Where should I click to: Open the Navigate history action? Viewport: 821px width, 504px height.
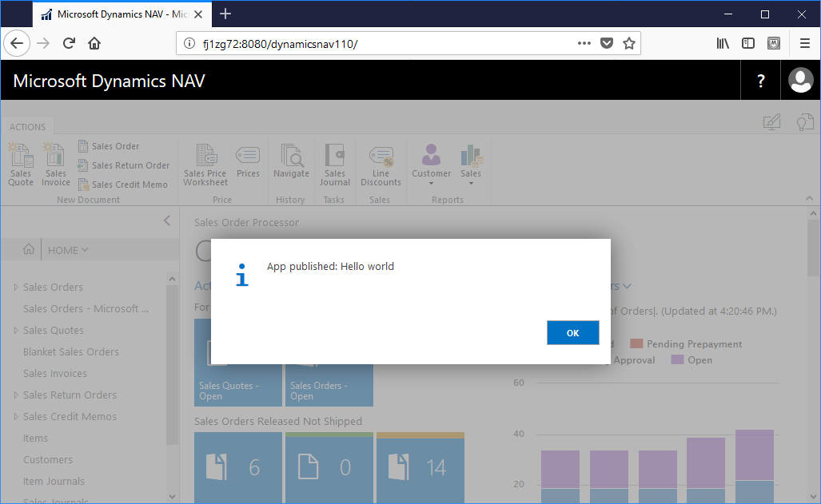[x=291, y=161]
